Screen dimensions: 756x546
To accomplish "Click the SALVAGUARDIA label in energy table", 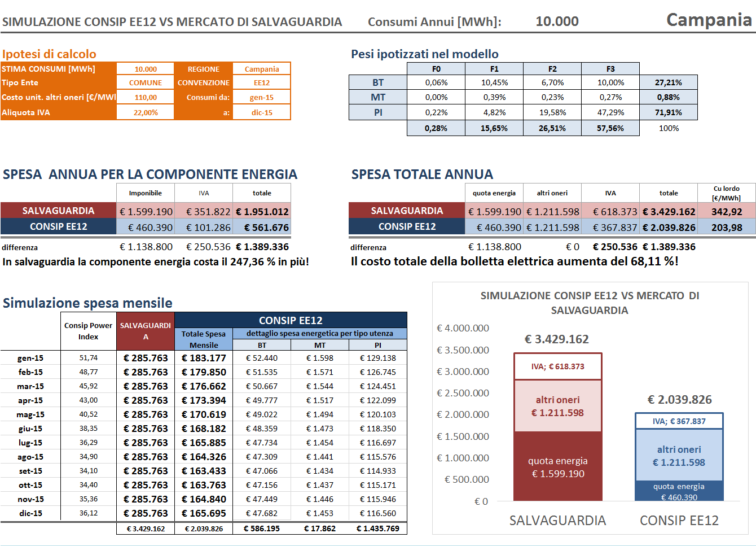I will [x=58, y=211].
